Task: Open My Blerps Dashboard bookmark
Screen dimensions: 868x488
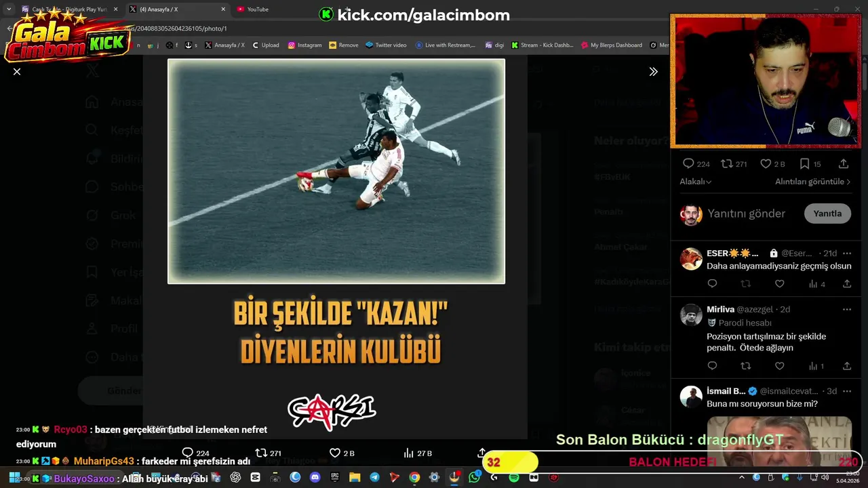Action: (x=611, y=45)
